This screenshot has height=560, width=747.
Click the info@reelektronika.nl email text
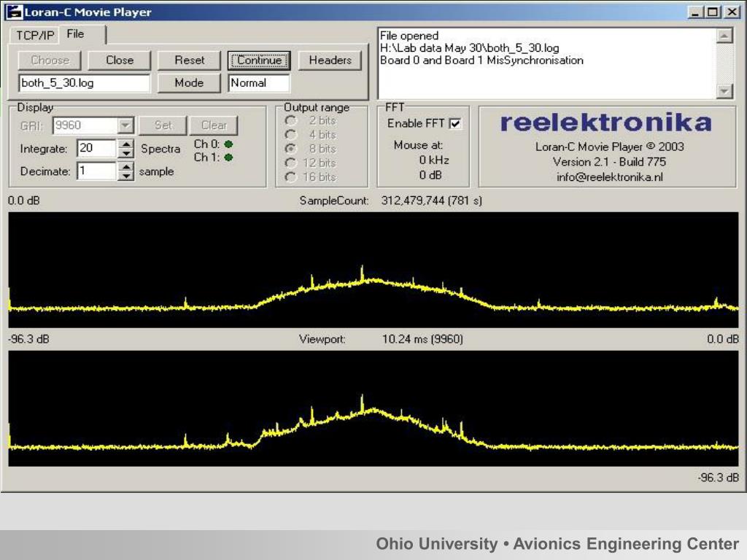609,177
